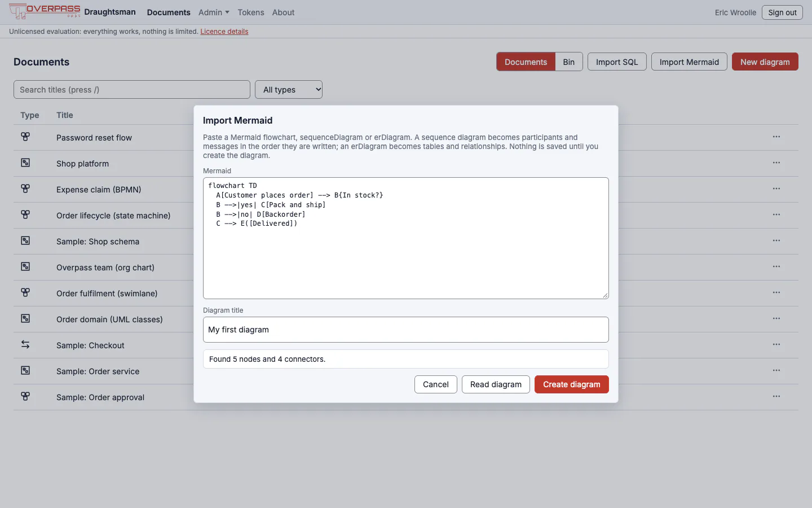Expand the Admin menu
812x508 pixels.
[x=214, y=12]
